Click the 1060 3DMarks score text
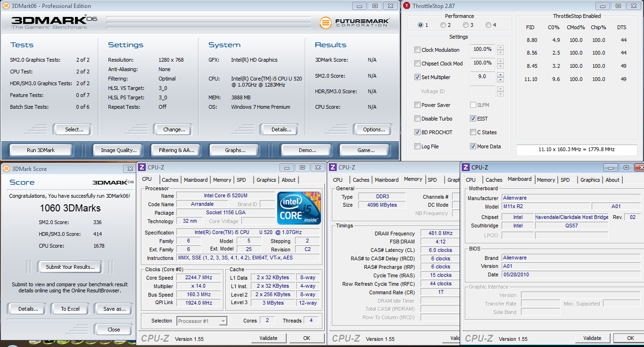 [x=70, y=208]
